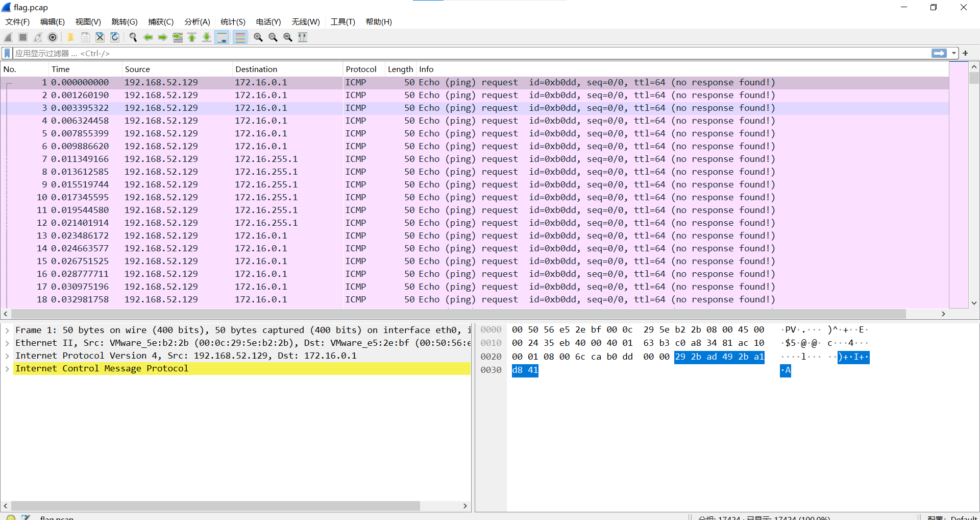Open the 电话(Y) menu
Screen dimensions: 980x520
pyautogui.click(x=268, y=22)
